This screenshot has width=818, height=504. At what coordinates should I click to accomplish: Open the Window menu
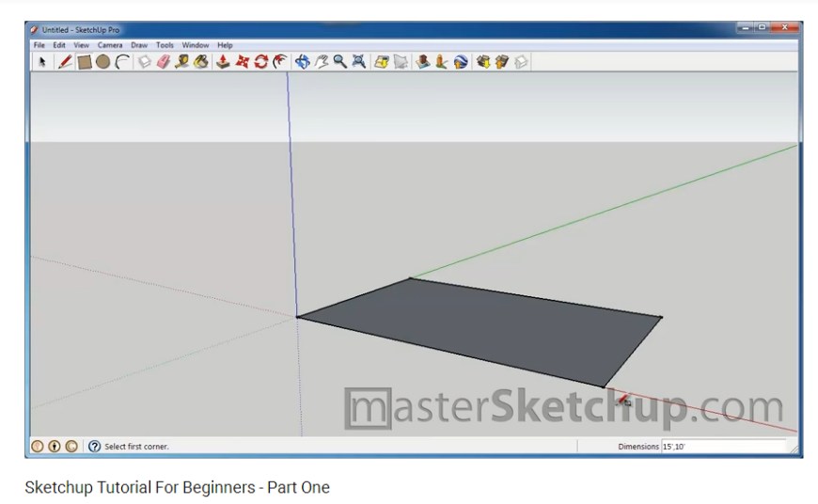[x=196, y=45]
